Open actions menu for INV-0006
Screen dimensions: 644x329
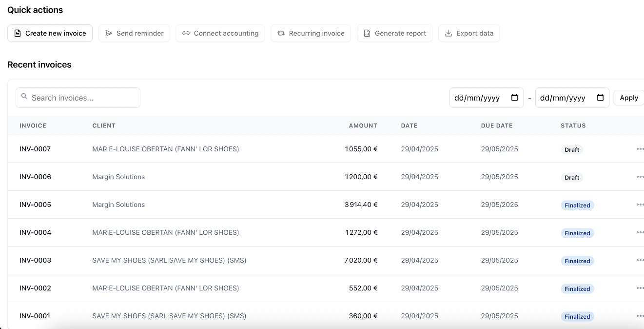pyautogui.click(x=640, y=177)
